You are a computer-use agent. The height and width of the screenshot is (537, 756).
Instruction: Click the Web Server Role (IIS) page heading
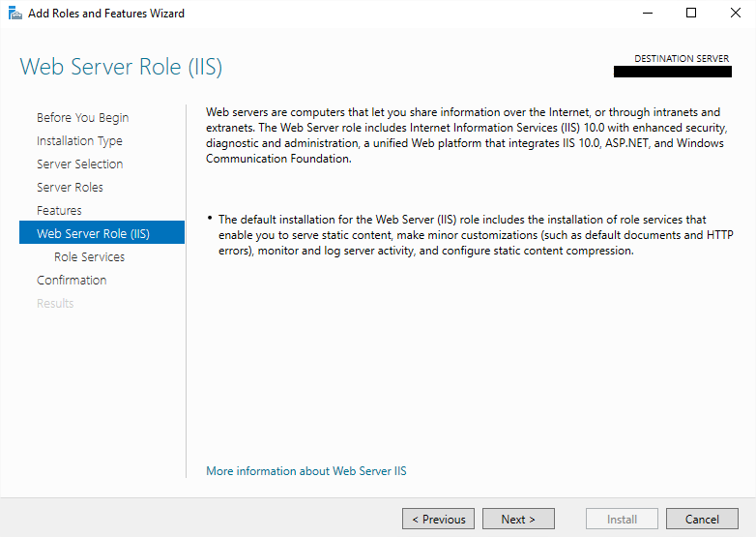coord(121,68)
